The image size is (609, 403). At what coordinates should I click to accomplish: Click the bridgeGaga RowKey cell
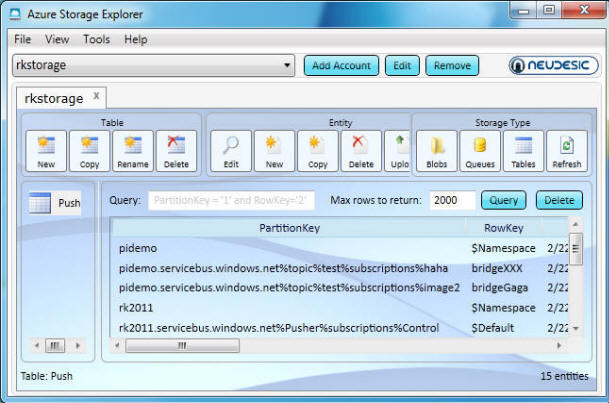point(500,288)
